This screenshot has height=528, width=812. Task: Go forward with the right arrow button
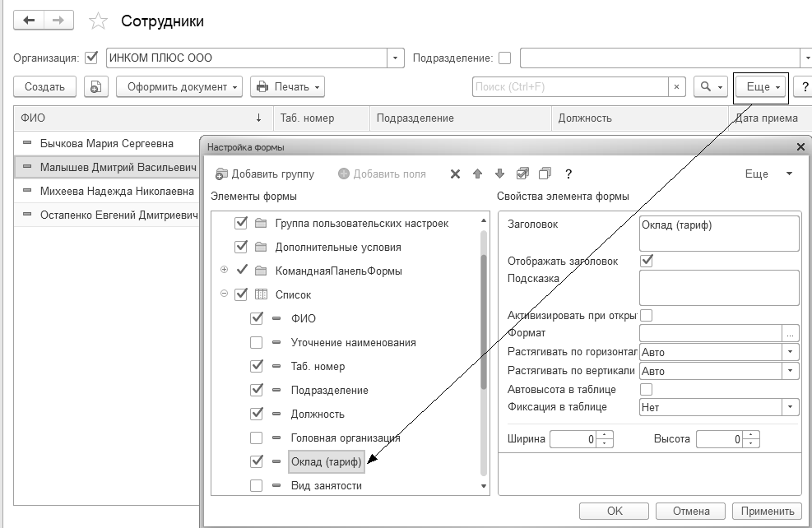coord(58,21)
